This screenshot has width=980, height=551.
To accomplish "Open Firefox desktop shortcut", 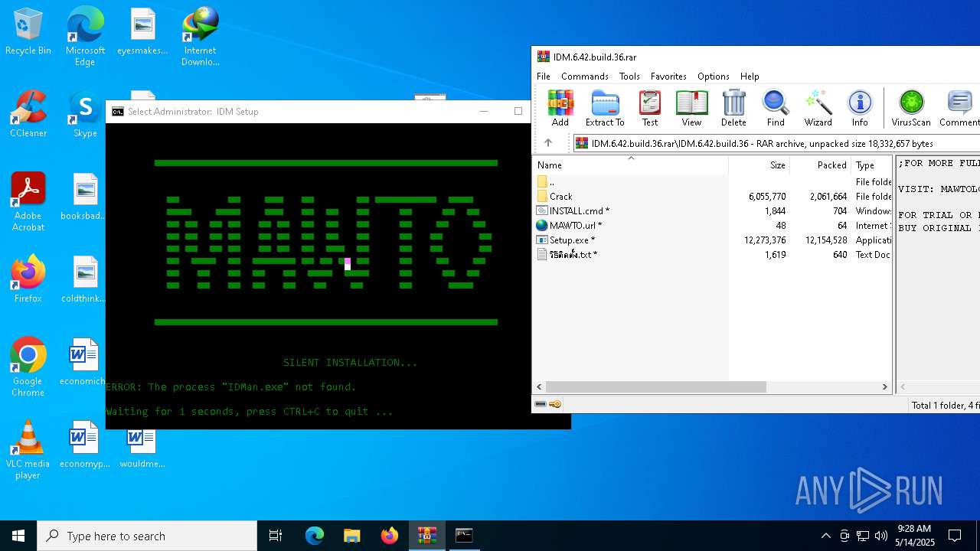I will coord(28,279).
